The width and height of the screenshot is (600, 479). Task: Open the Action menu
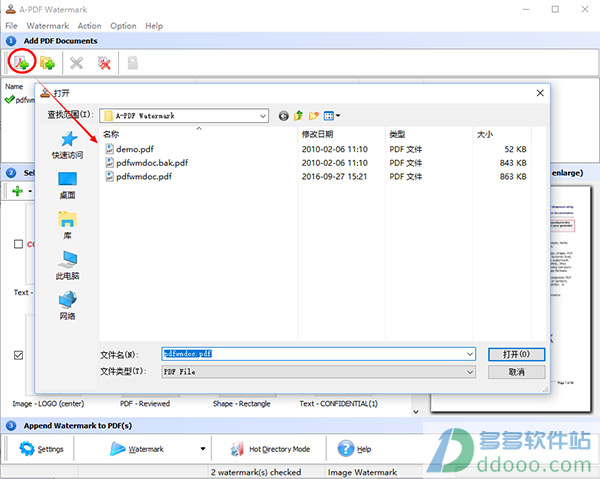coord(89,26)
